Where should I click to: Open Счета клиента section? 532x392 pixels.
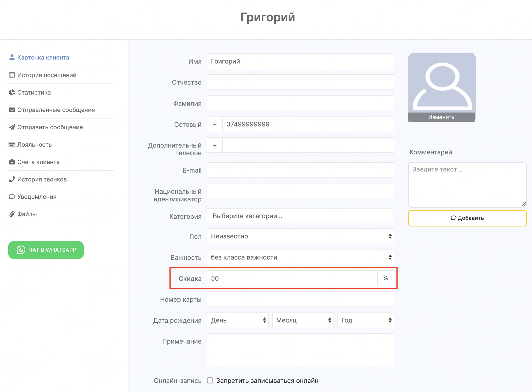[38, 162]
